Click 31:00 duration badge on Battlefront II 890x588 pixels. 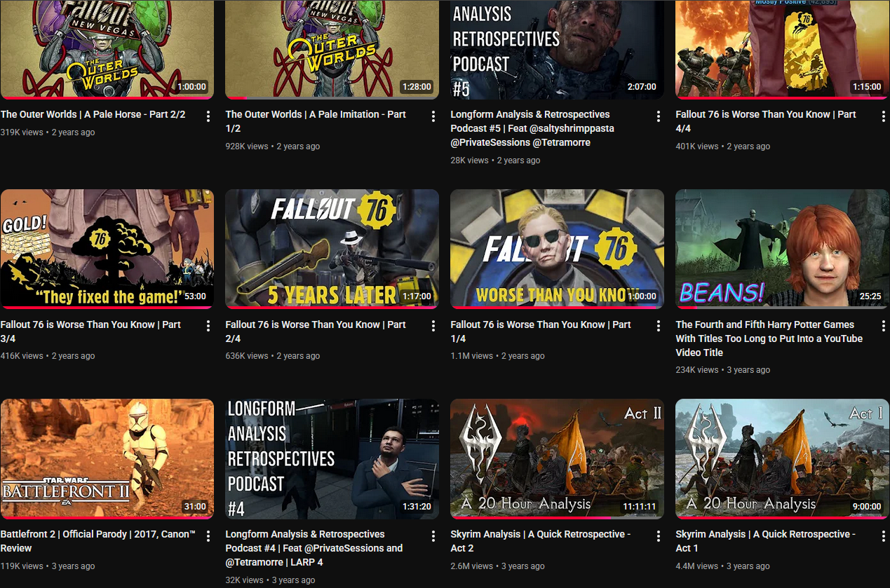(x=195, y=507)
